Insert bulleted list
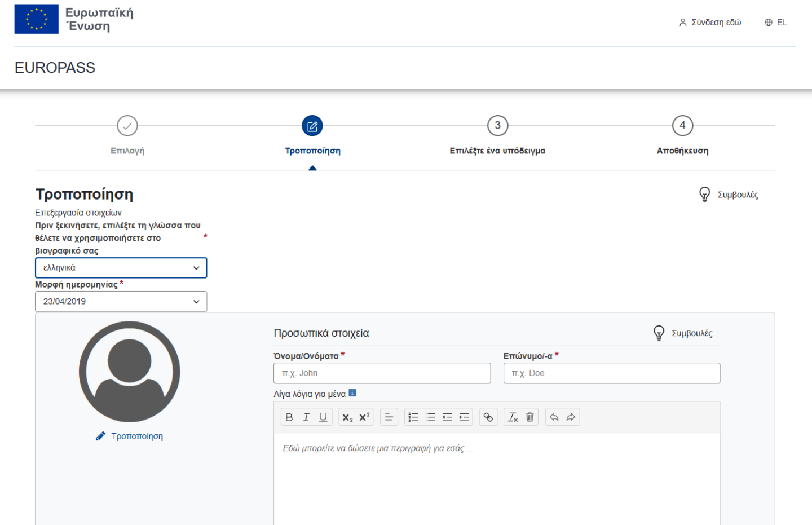Screen dimensions: 812x525 point(430,417)
